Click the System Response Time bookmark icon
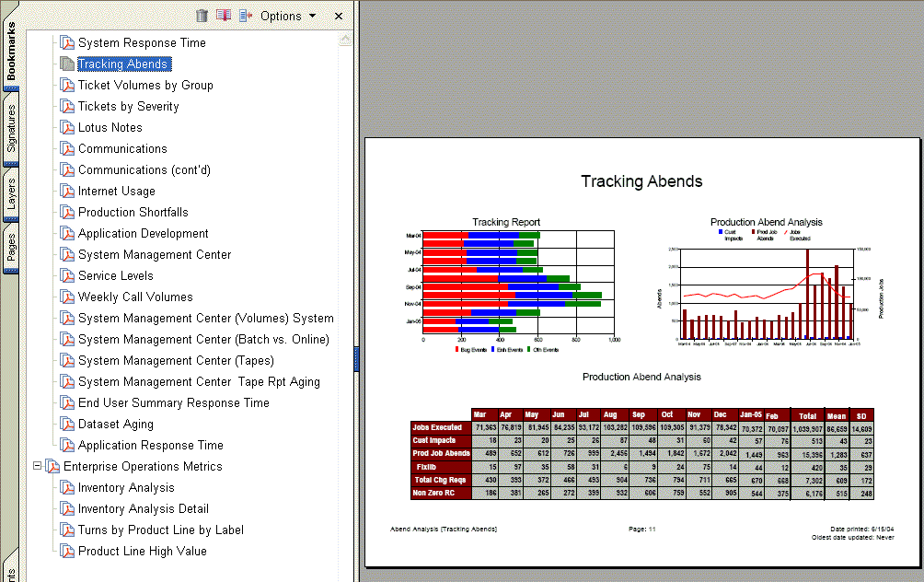 [x=67, y=42]
